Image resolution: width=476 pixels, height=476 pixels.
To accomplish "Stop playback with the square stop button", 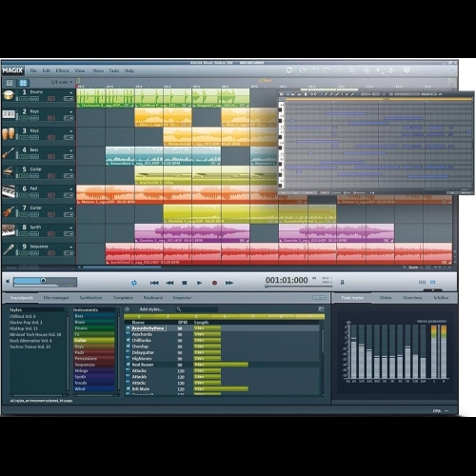I will pos(185,283).
